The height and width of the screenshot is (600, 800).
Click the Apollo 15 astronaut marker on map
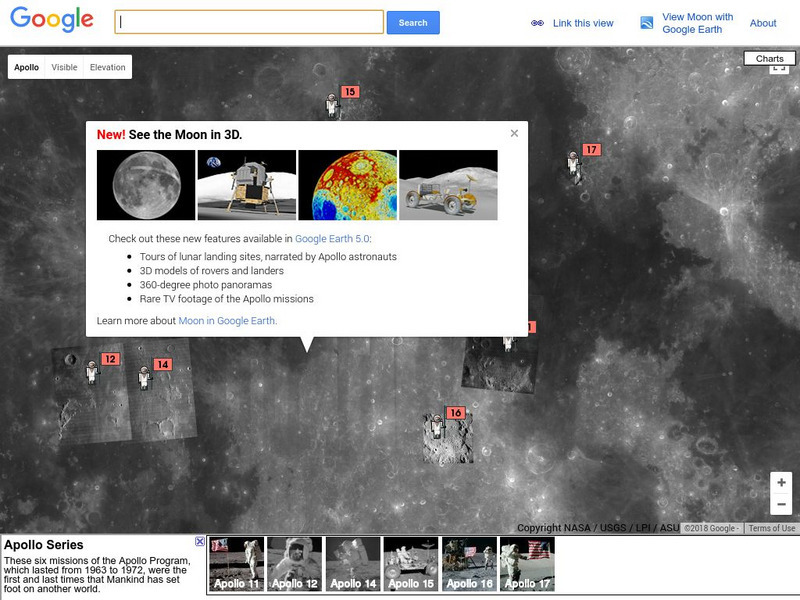(x=332, y=106)
